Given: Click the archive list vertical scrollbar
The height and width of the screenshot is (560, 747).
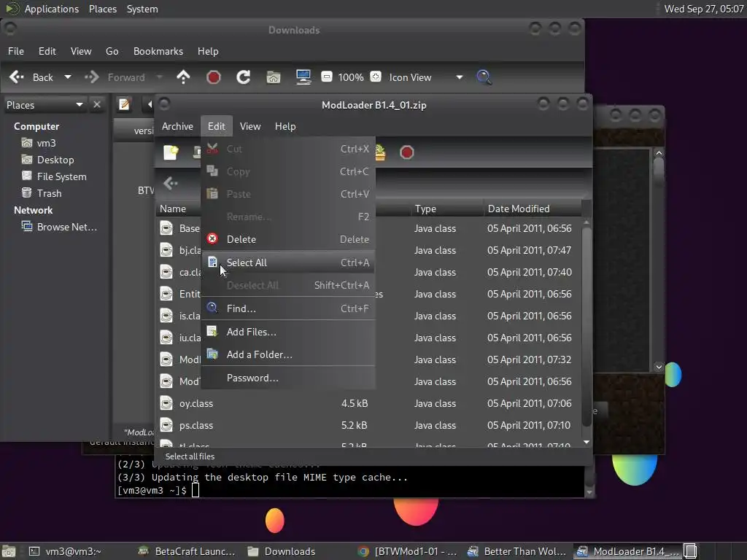Looking at the screenshot, I should pyautogui.click(x=587, y=326).
